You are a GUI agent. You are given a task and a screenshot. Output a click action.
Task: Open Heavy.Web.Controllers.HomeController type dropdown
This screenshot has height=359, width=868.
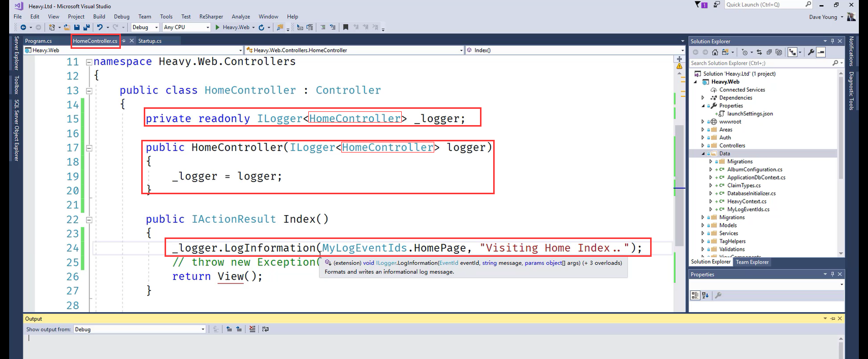(355, 50)
